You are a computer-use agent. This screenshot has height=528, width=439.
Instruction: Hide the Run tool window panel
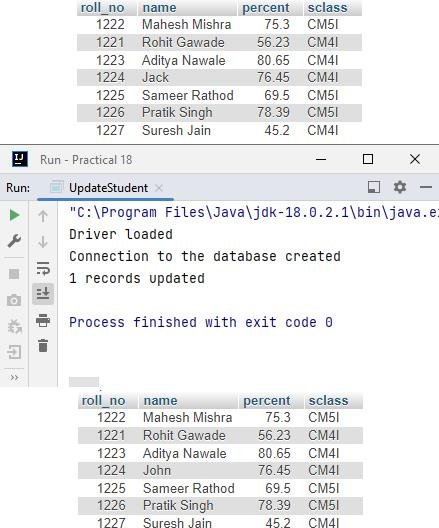(426, 187)
